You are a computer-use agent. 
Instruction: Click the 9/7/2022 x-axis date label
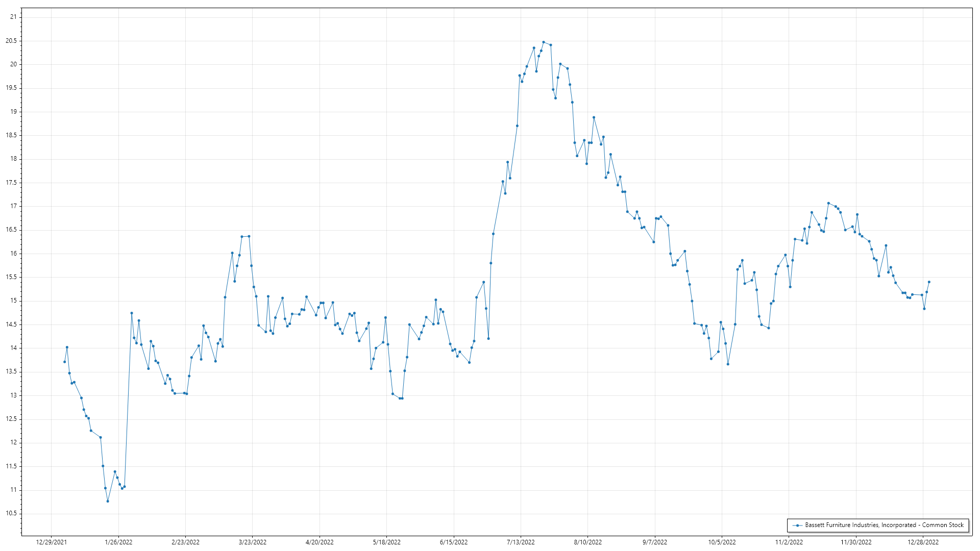click(655, 542)
